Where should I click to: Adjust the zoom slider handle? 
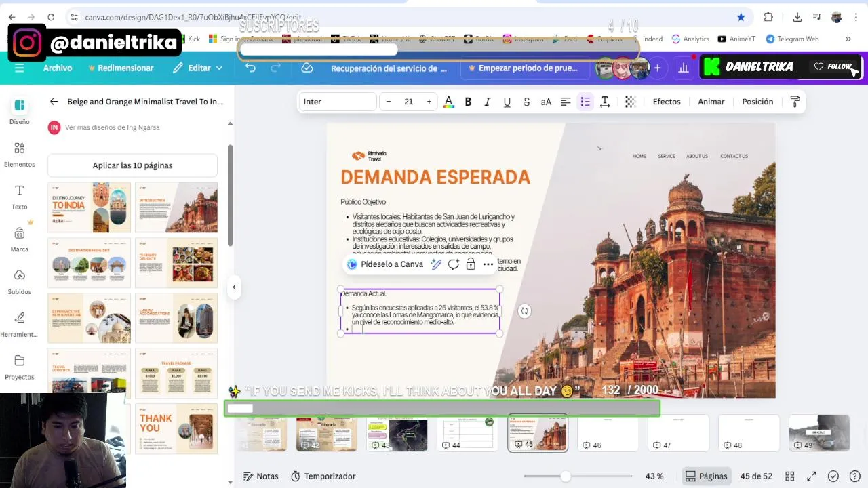[566, 476]
